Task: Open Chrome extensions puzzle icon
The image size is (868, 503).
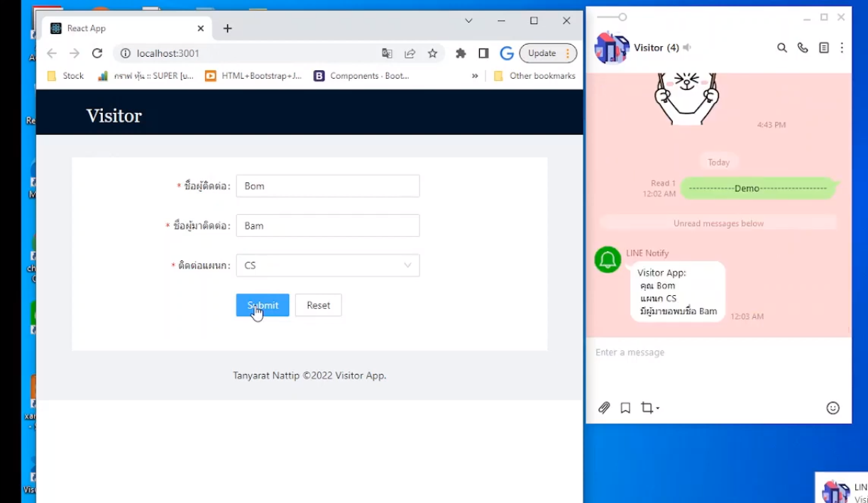Action: [461, 53]
